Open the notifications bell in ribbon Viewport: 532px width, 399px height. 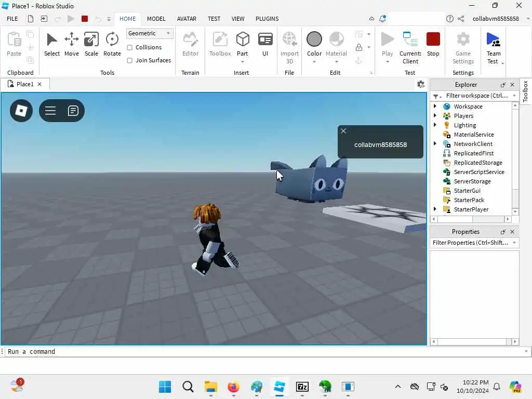pos(382,19)
